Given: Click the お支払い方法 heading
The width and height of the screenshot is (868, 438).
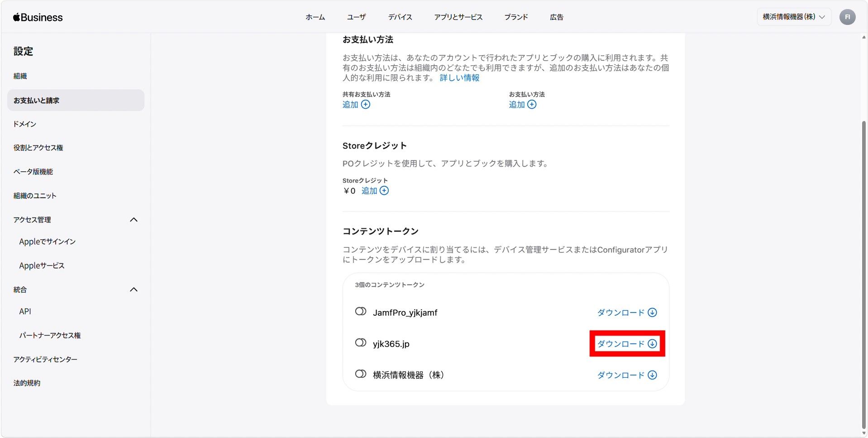Looking at the screenshot, I should click(x=368, y=40).
